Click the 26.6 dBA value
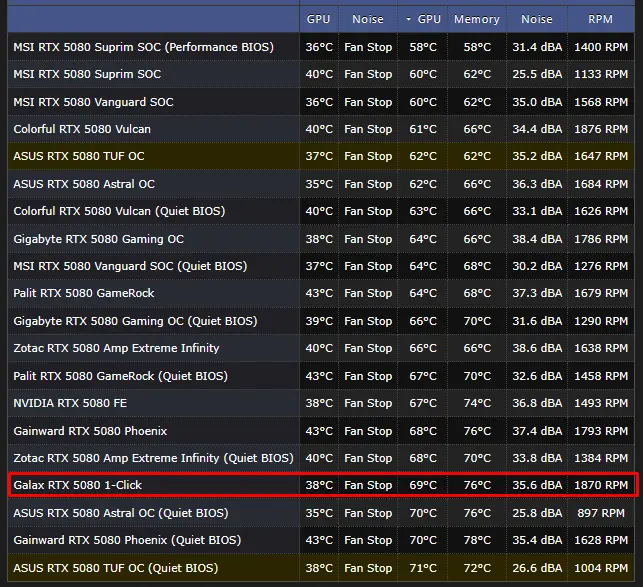Image resolution: width=643 pixels, height=587 pixels. click(x=537, y=568)
